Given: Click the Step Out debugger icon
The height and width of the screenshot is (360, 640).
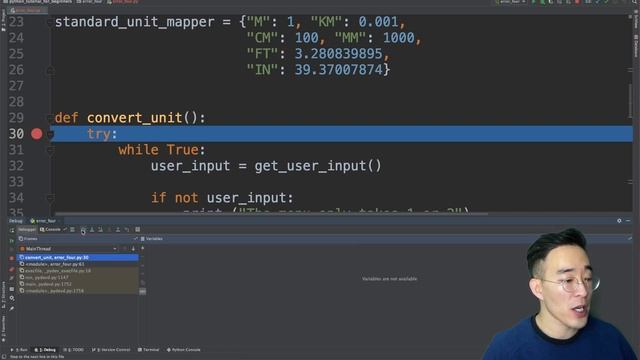Looking at the screenshot, I should coord(118,230).
